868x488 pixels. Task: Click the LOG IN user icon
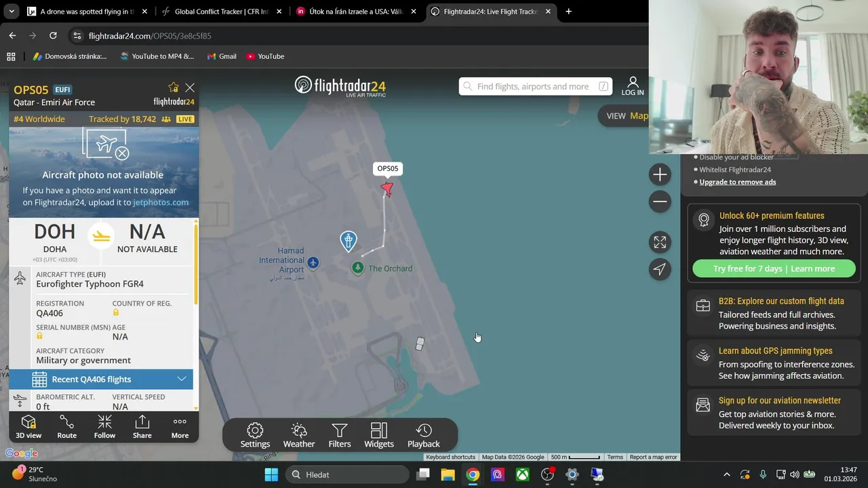(x=633, y=86)
